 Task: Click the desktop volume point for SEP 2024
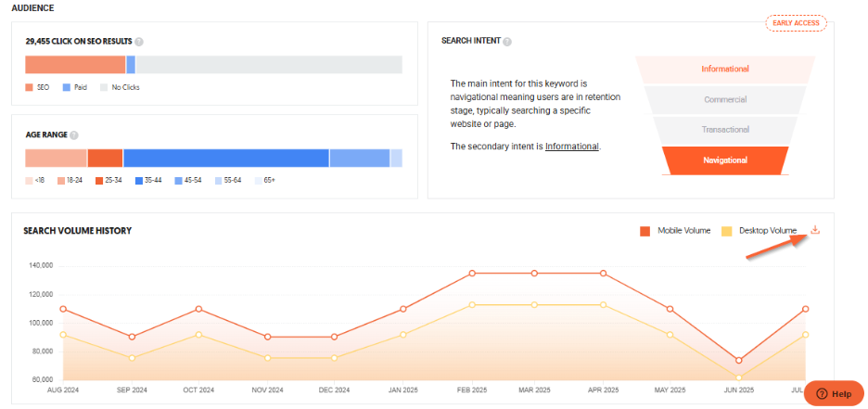[132, 358]
